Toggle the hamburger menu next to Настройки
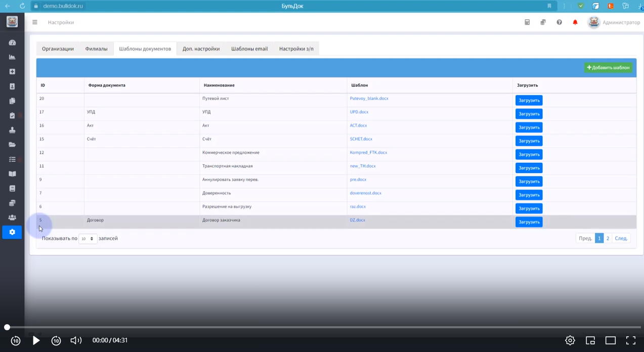 point(35,22)
